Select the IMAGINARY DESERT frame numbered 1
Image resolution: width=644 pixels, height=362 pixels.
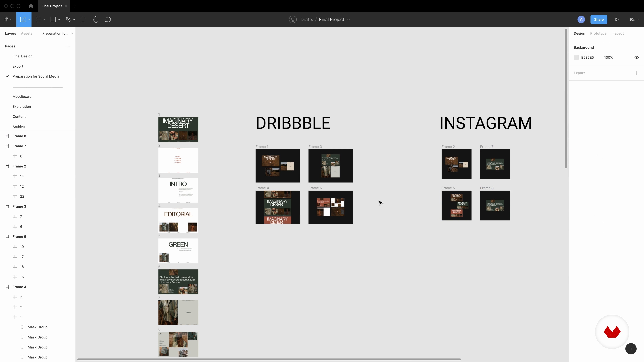point(178,129)
